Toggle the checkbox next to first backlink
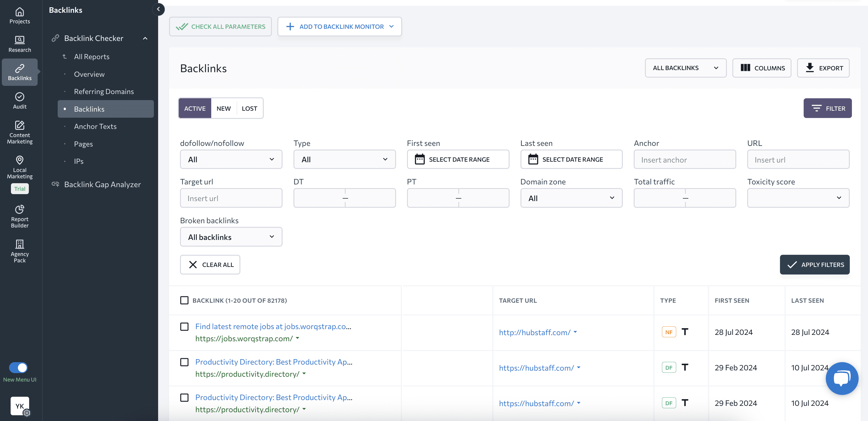 [184, 327]
